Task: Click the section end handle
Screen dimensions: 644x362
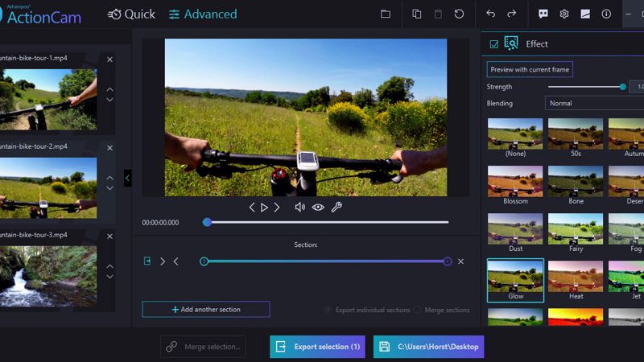Action: click(448, 261)
